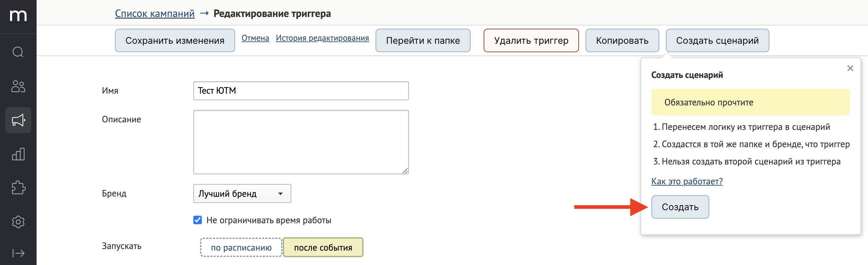Click the Имя input field
Image resolution: width=868 pixels, height=265 pixels.
click(x=301, y=91)
